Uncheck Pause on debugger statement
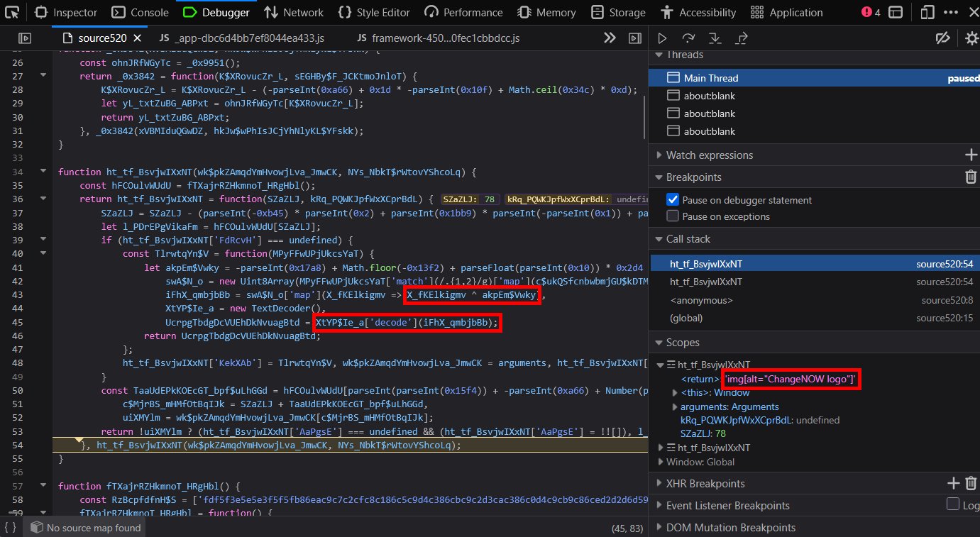Screen dimensions: 980x537 (673, 200)
